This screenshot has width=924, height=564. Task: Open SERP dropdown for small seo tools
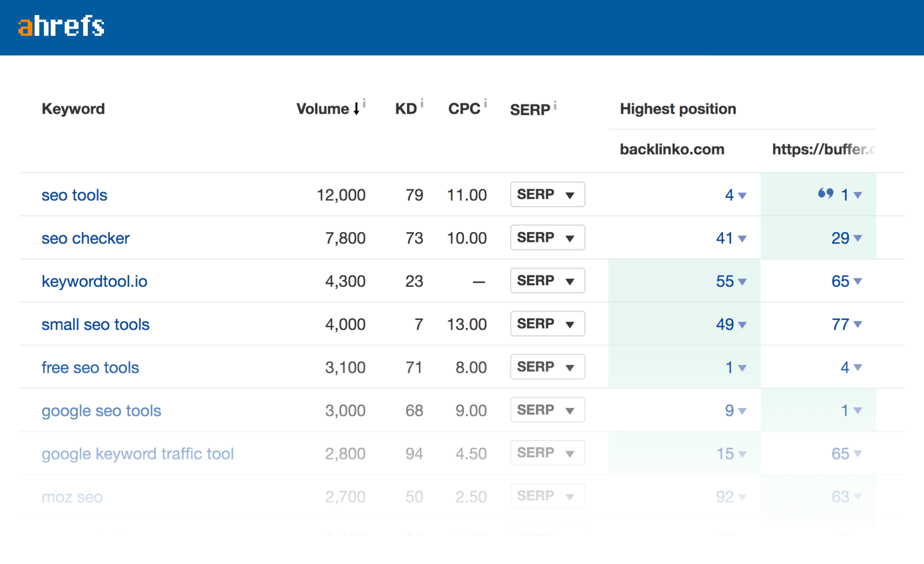tap(547, 324)
